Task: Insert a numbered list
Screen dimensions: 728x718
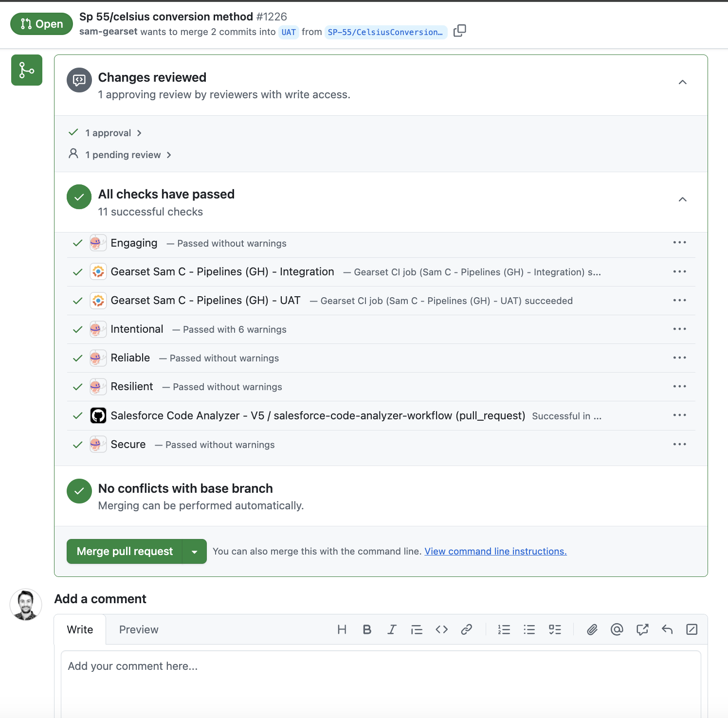Action: pos(504,629)
